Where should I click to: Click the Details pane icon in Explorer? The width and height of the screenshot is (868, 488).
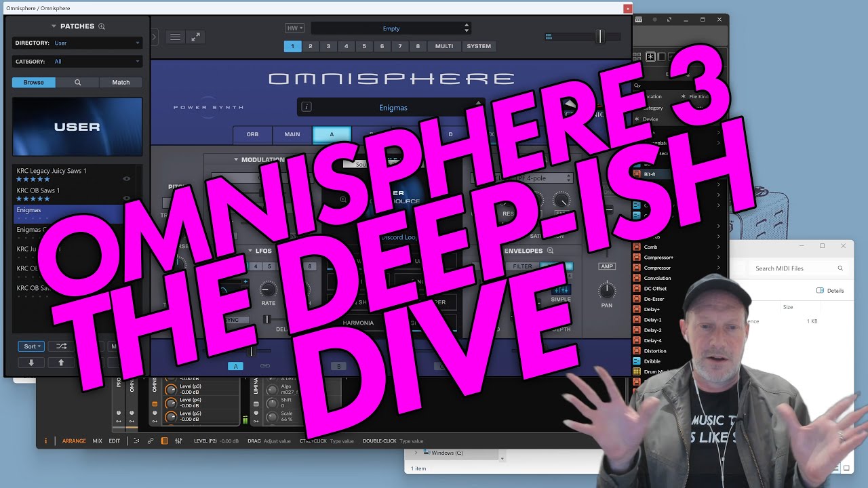coord(820,291)
